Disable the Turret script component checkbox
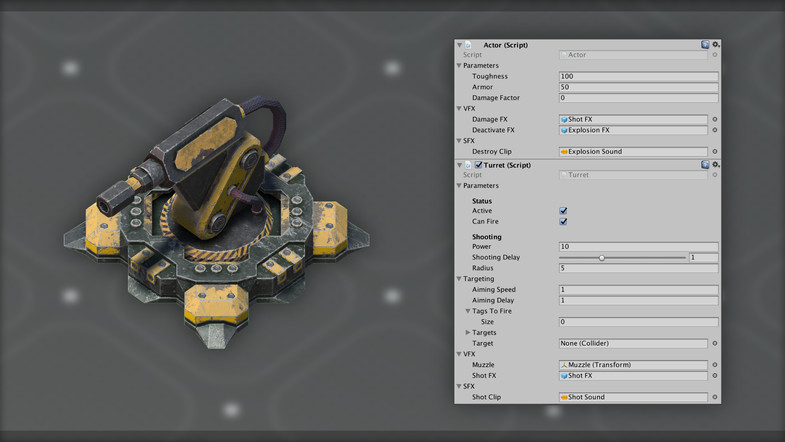Image resolution: width=785 pixels, height=442 pixels. pos(479,165)
